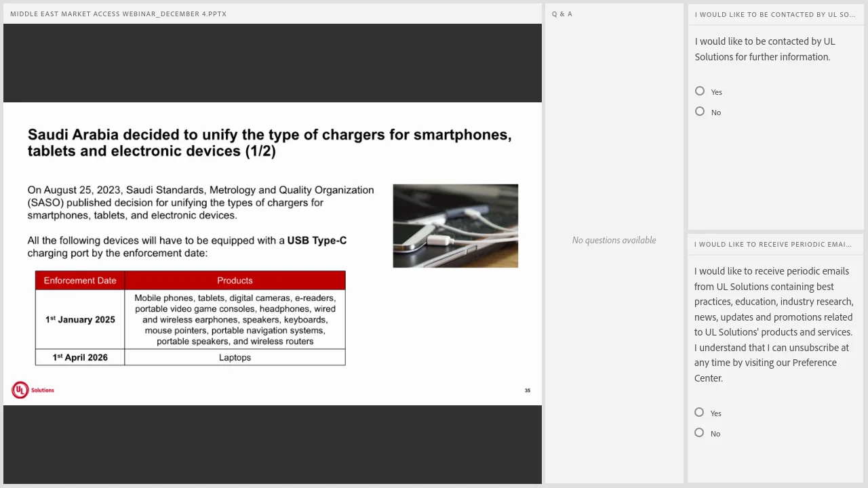Click the charger cables photo on the slide

click(456, 226)
